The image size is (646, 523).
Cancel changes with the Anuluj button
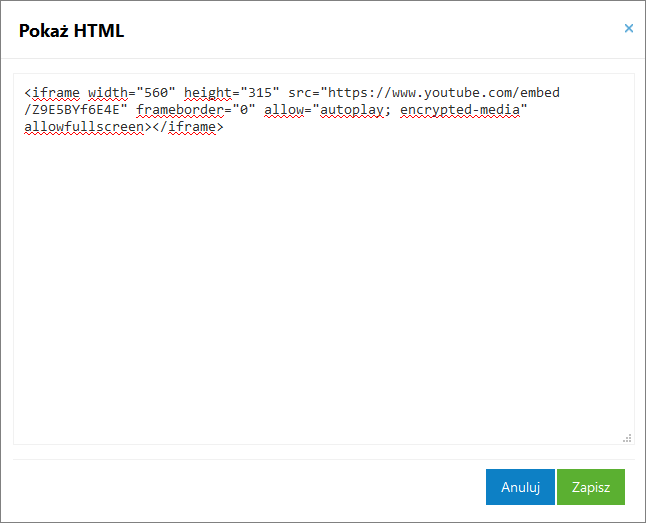point(520,487)
